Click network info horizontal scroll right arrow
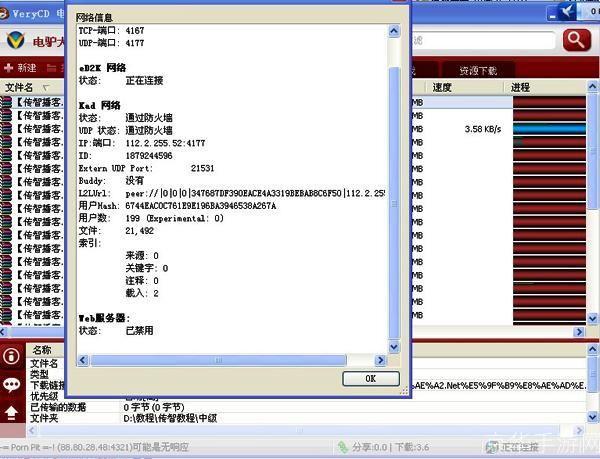 tap(380, 360)
